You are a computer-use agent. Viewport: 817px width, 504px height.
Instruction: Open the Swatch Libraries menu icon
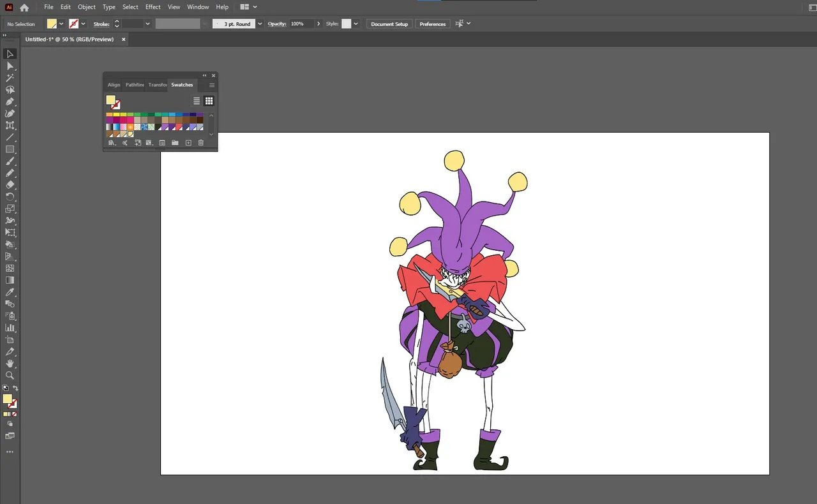[112, 143]
